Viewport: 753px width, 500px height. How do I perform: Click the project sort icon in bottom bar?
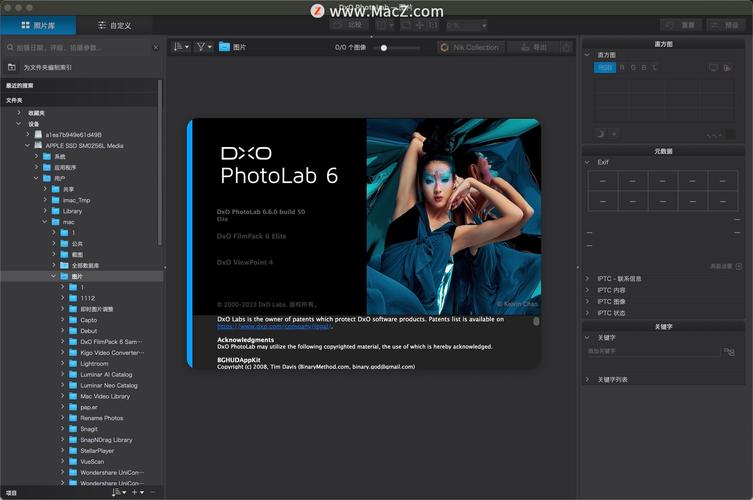118,492
